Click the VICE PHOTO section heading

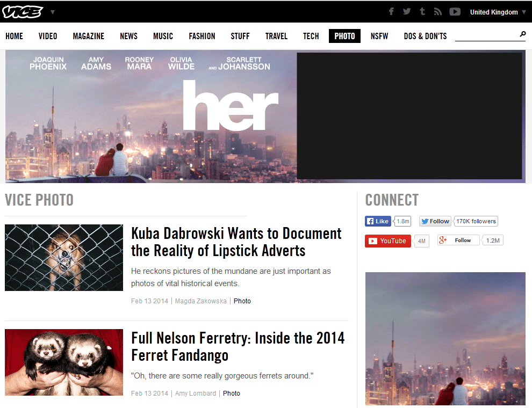pos(39,200)
